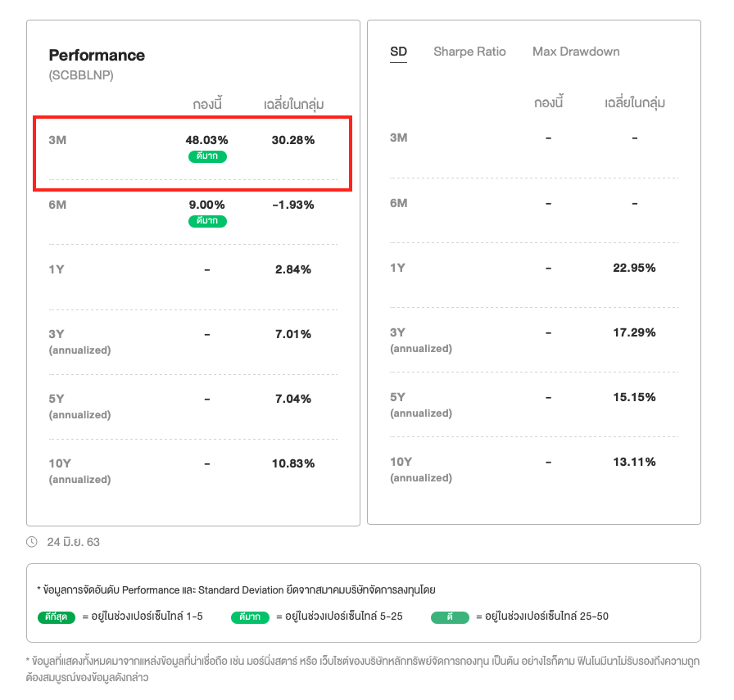Click the clock icon beside the date

click(32, 542)
